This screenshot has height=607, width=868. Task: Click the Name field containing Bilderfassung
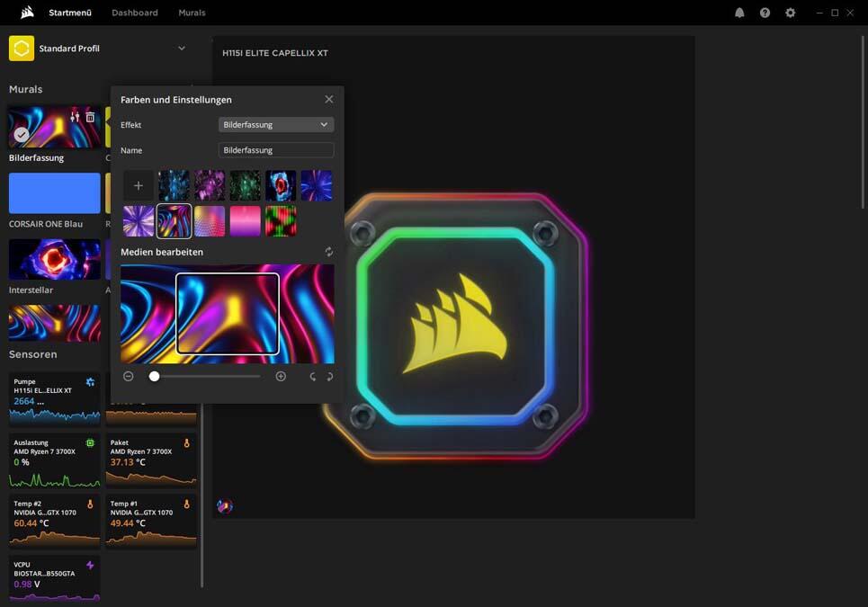[x=276, y=150]
